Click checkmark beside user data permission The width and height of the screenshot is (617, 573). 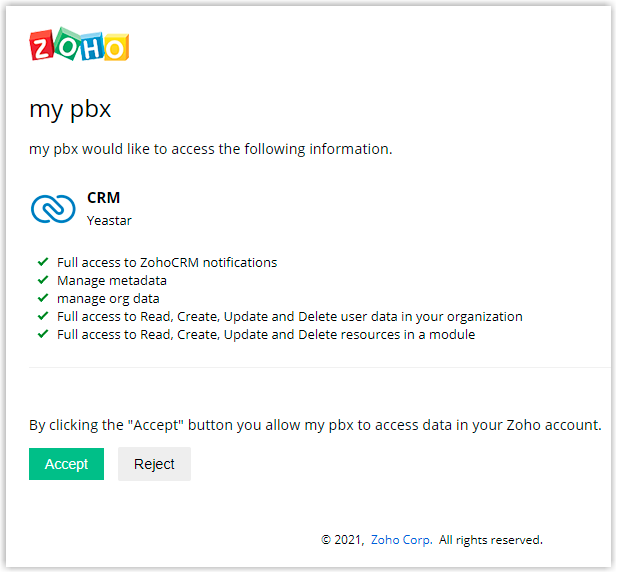click(x=43, y=316)
